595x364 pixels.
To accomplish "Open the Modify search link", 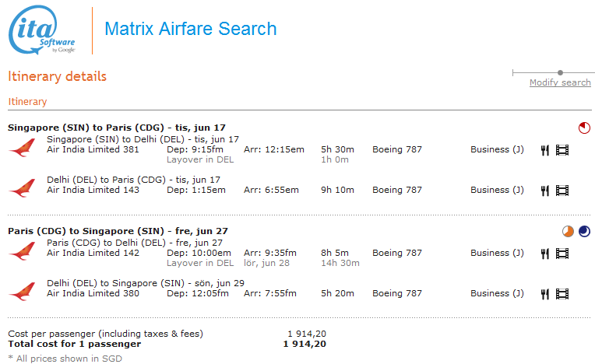I will (560, 82).
